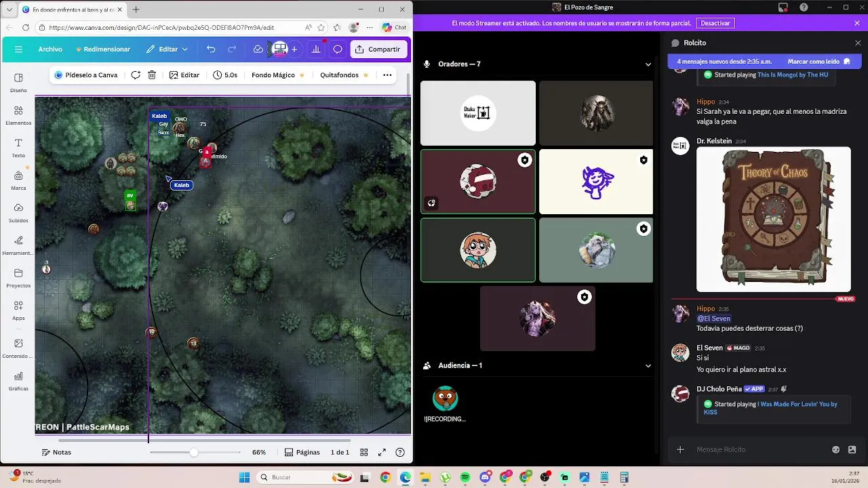
Task: Open the Discord help icon in title bar
Action: [x=804, y=7]
